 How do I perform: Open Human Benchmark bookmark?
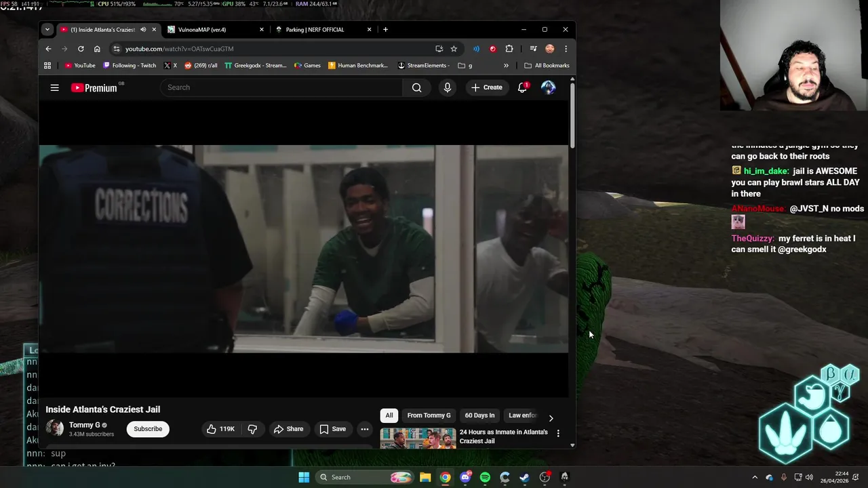coord(357,66)
